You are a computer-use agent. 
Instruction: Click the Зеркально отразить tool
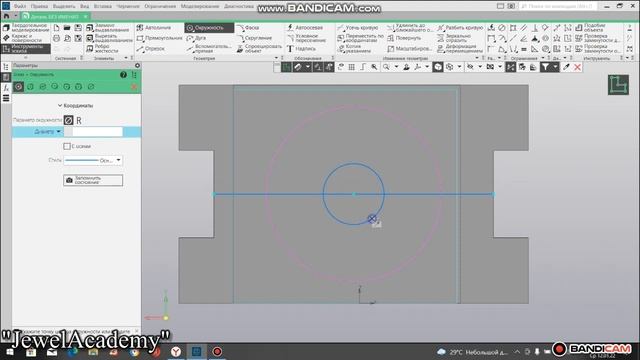(454, 38)
